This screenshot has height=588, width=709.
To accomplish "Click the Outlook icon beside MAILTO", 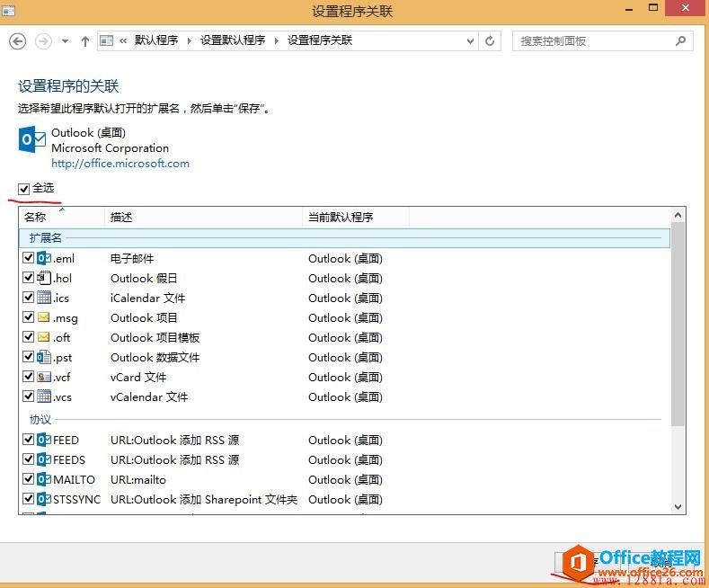I will (x=43, y=480).
